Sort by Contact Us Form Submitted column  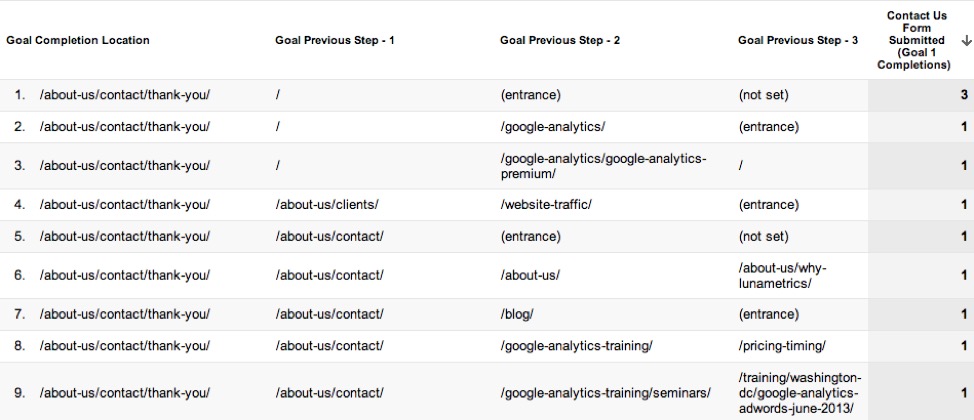[x=914, y=41]
